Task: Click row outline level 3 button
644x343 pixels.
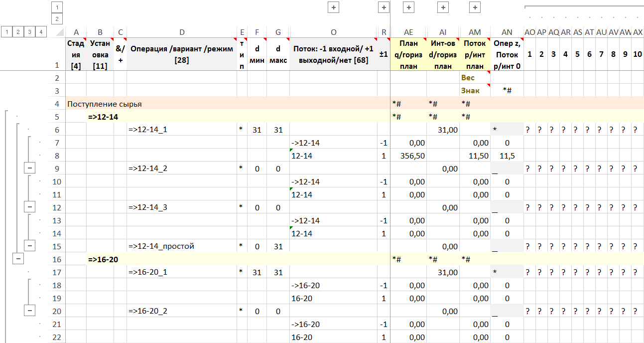Action: [x=29, y=32]
